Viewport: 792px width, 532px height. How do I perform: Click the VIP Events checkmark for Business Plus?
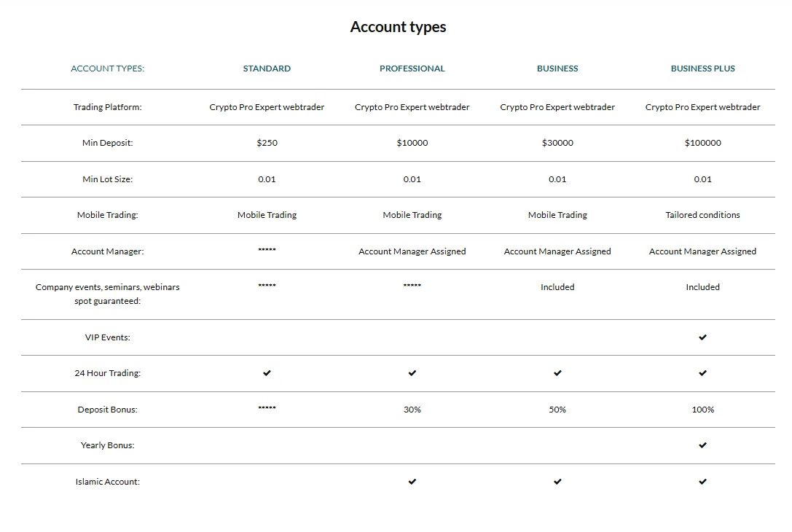tap(702, 337)
